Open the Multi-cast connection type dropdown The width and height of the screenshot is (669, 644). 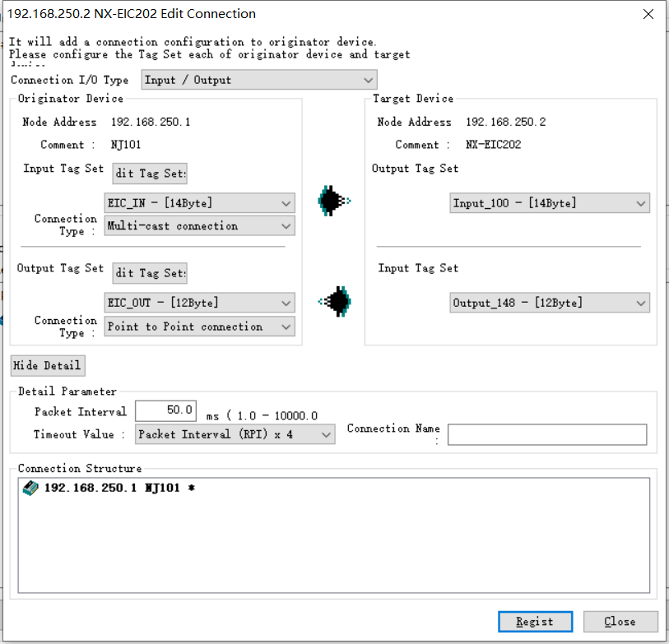point(200,225)
